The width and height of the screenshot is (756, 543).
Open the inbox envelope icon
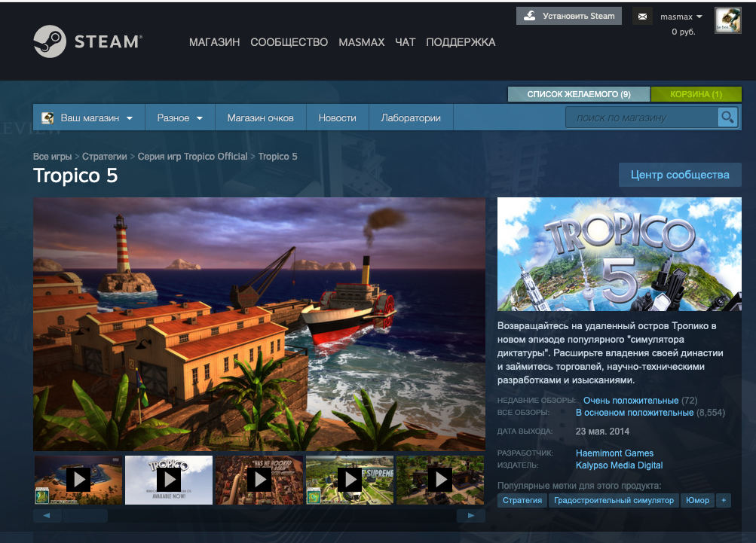[x=642, y=17]
